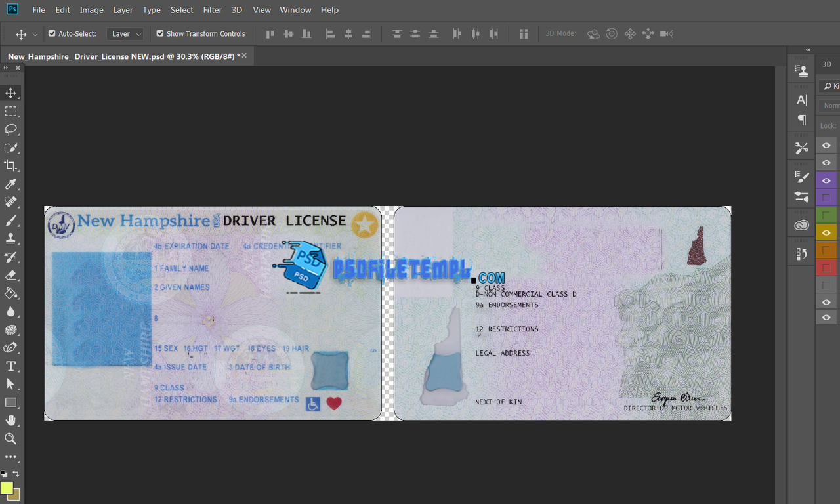Select the Zoom magnifier tool

coord(10,438)
